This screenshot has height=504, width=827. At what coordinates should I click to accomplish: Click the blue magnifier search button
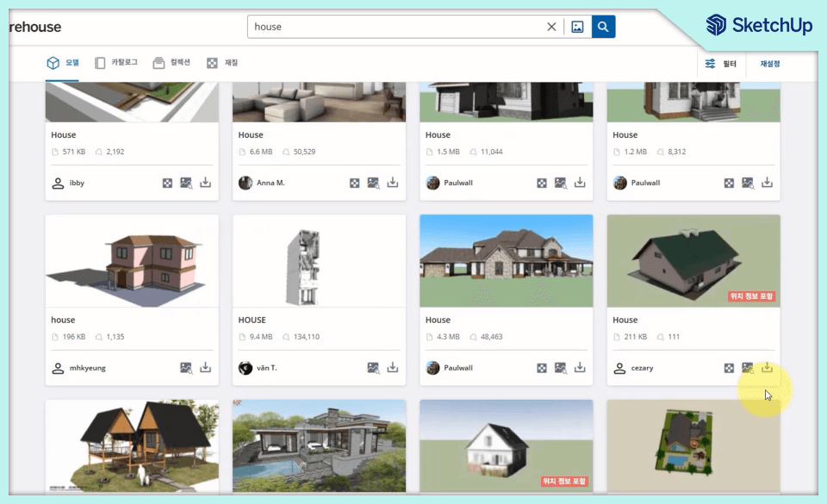pos(603,27)
